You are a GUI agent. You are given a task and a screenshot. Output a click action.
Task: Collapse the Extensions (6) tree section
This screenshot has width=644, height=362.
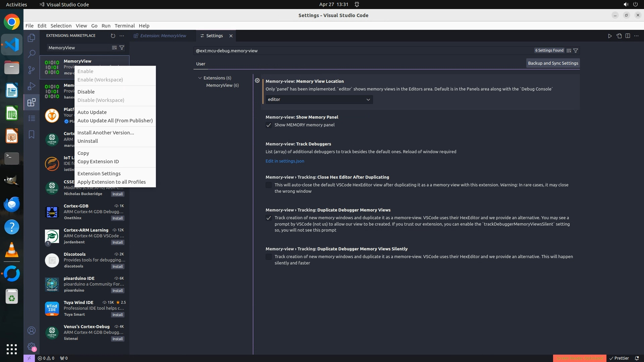[200, 78]
